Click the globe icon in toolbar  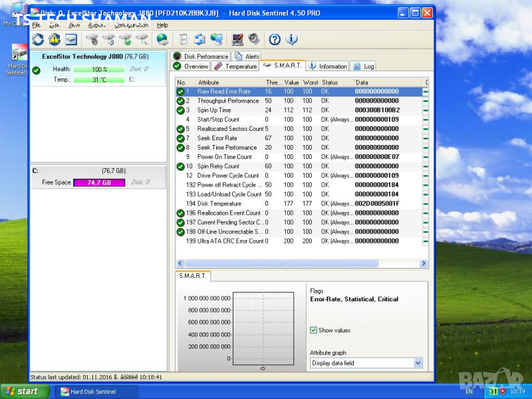[x=162, y=40]
